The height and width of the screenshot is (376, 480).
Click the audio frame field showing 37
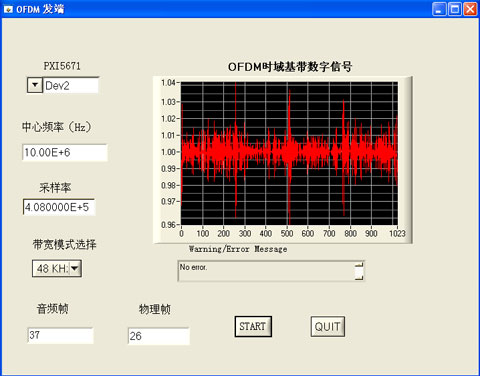click(x=60, y=335)
